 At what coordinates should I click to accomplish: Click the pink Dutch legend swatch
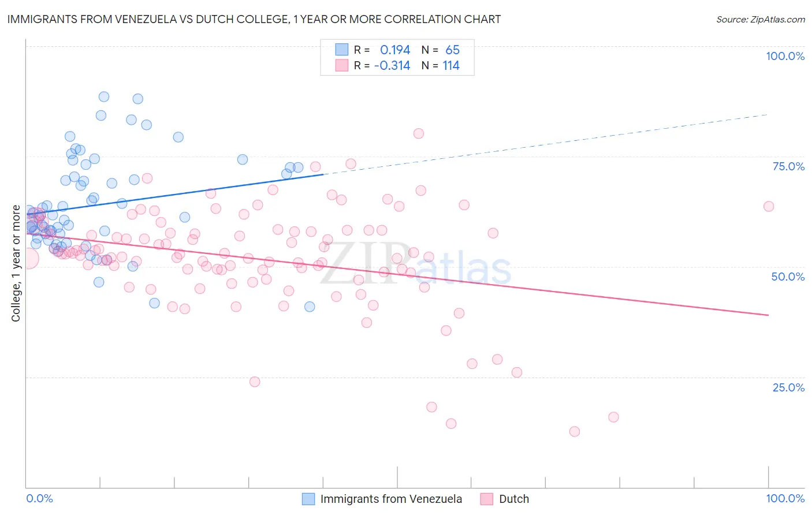point(487,499)
